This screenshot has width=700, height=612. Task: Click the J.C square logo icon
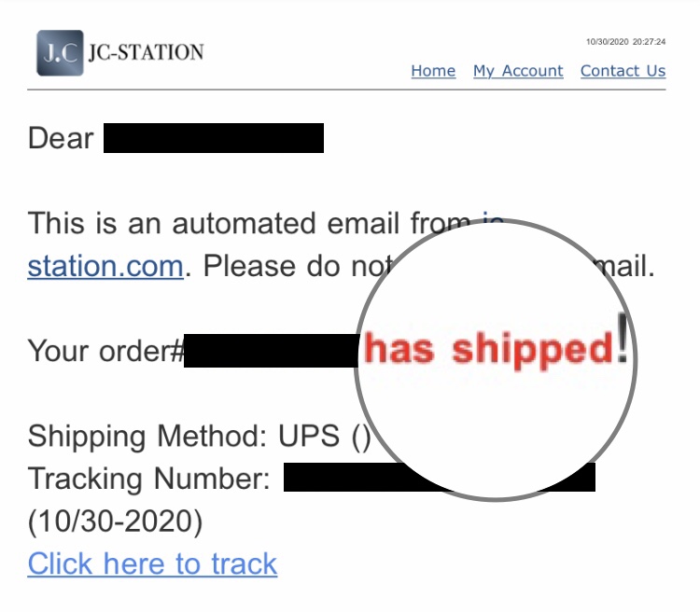pos(60,52)
